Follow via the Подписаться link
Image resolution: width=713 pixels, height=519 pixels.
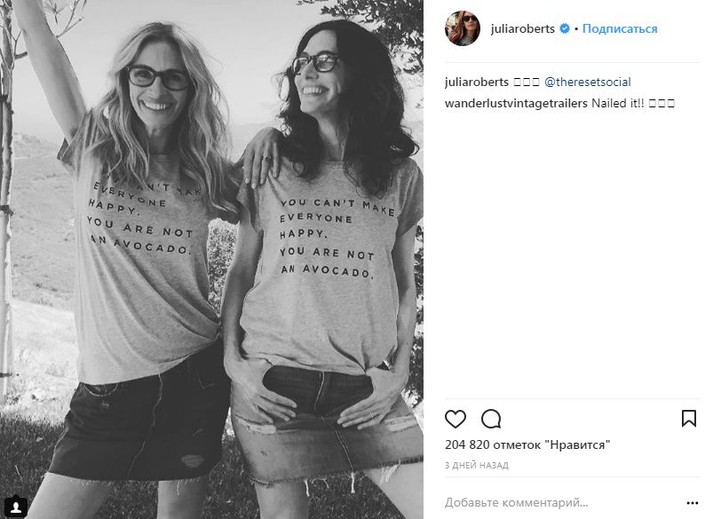click(x=620, y=29)
